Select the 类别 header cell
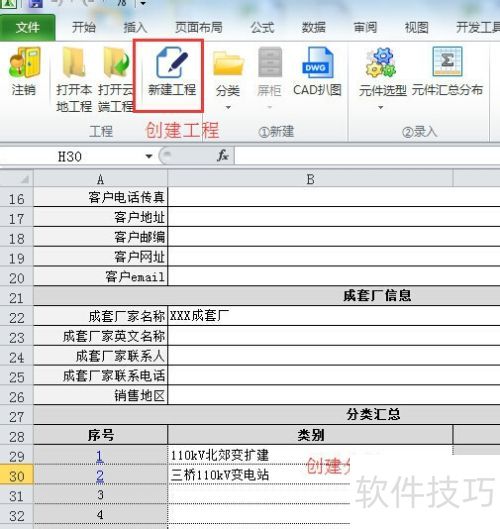 pos(310,435)
